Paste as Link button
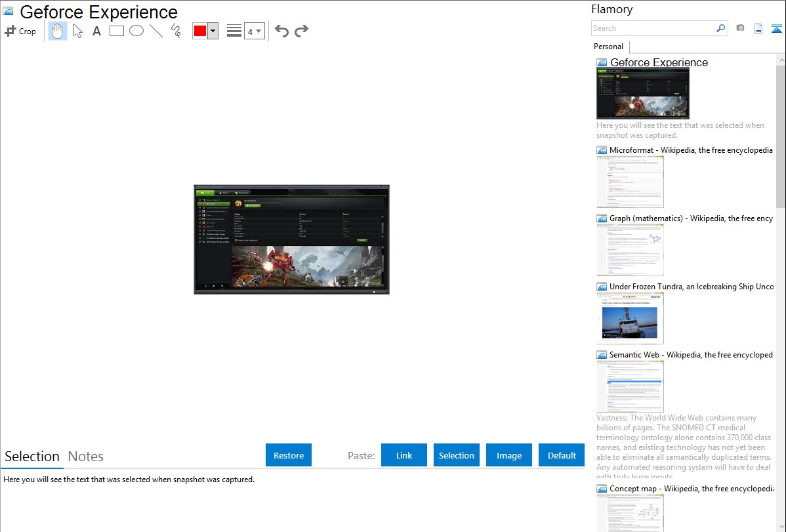This screenshot has height=532, width=786. click(404, 455)
